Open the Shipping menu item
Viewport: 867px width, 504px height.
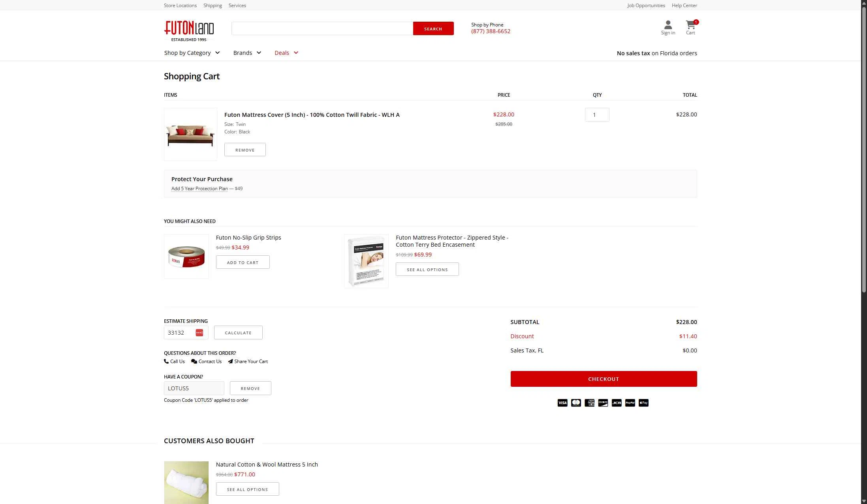pos(213,5)
